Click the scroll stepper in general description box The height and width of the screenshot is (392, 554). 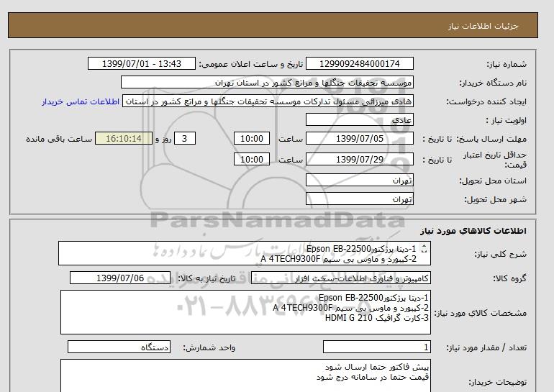pyautogui.click(x=424, y=249)
